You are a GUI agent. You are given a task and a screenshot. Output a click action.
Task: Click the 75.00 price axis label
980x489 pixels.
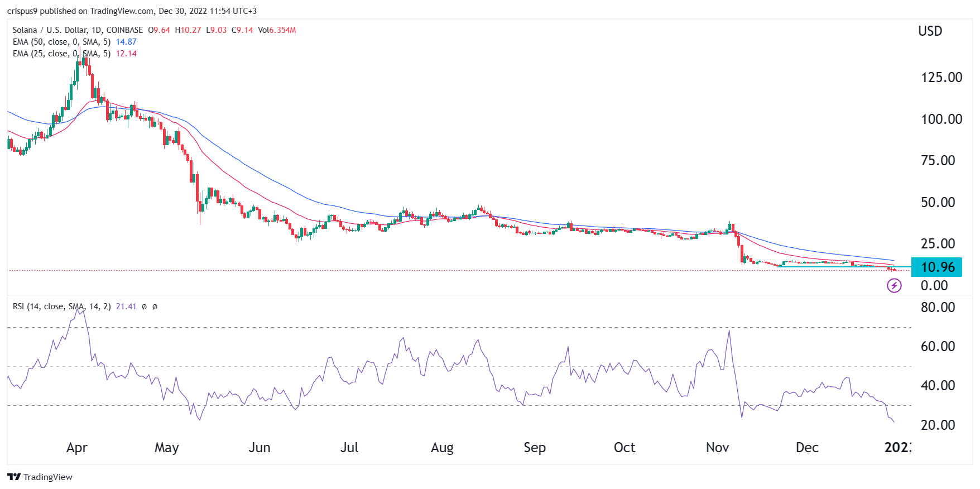(938, 161)
